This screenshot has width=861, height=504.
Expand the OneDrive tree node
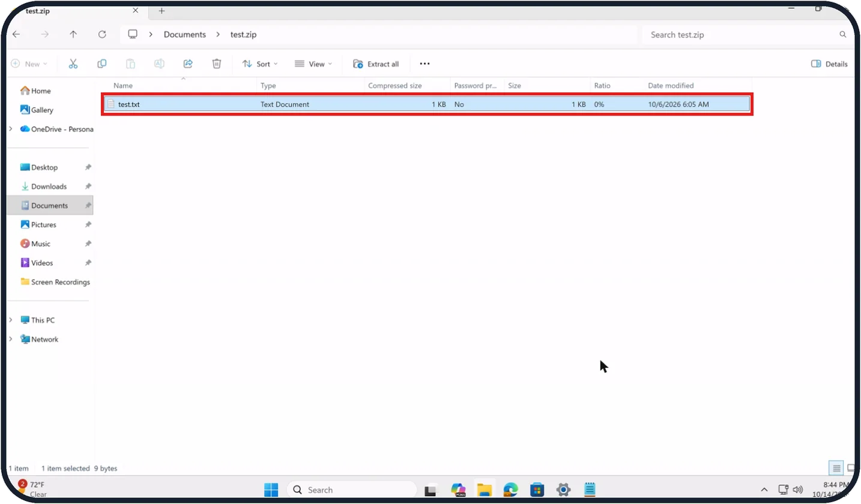click(x=11, y=129)
